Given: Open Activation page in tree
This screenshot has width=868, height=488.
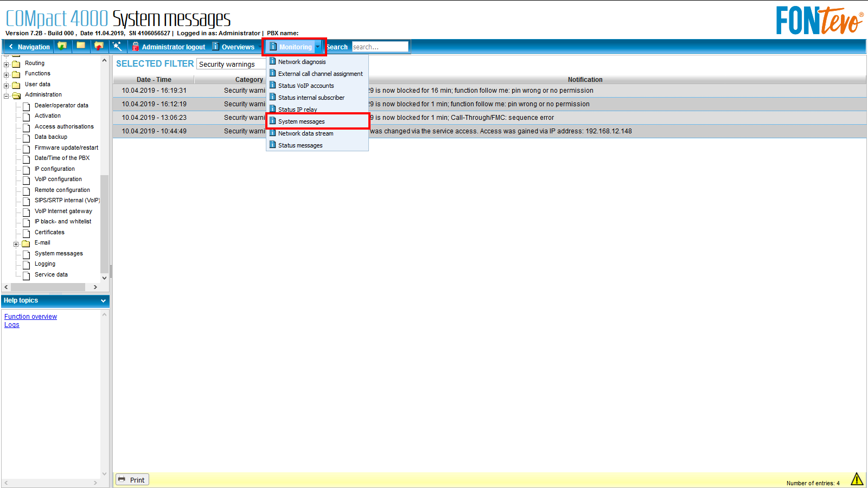Looking at the screenshot, I should [x=48, y=115].
